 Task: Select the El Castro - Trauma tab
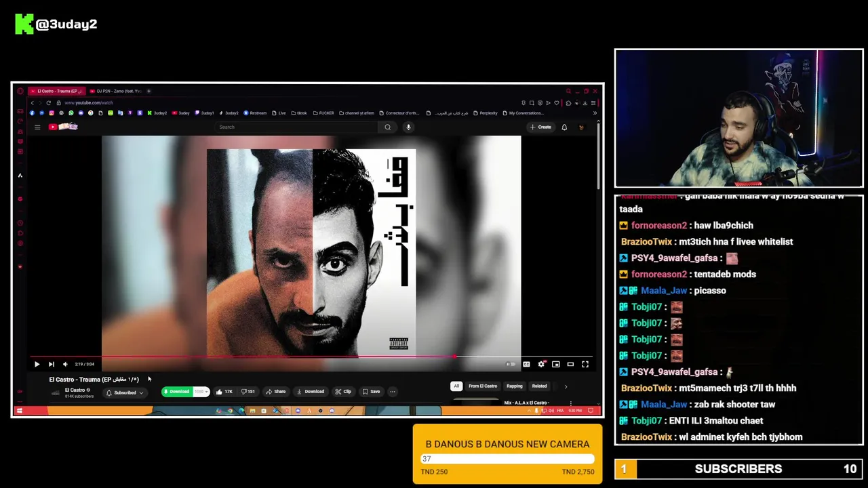pos(57,91)
